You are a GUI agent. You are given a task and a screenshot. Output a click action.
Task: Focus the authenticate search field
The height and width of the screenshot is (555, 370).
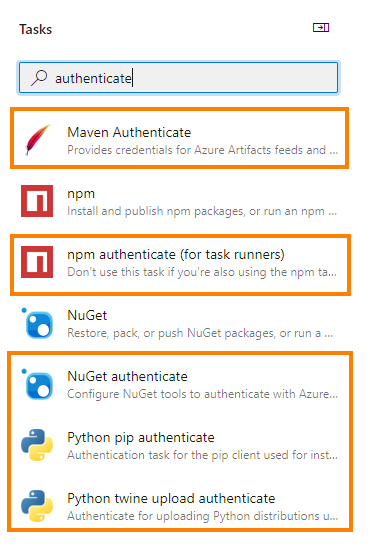click(x=178, y=78)
